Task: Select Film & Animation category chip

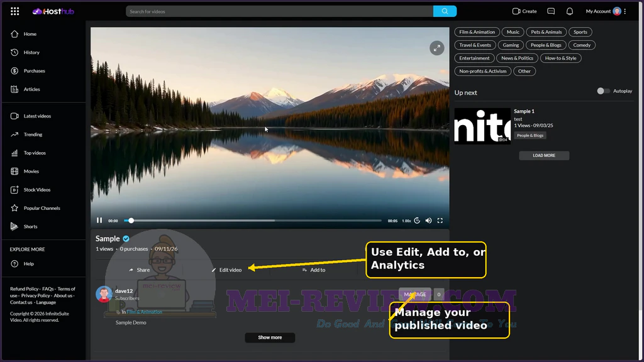Action: (x=477, y=32)
